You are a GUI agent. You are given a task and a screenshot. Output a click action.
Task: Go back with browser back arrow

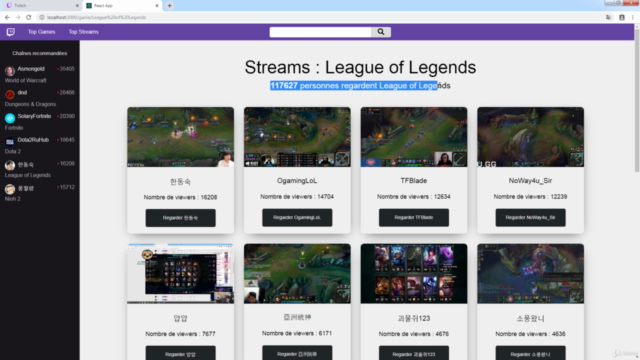[7, 17]
